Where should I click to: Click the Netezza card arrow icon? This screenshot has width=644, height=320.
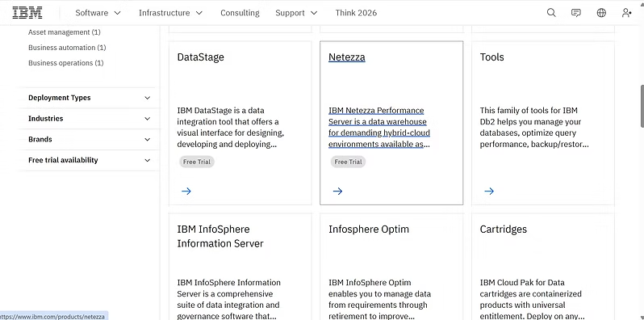(337, 191)
